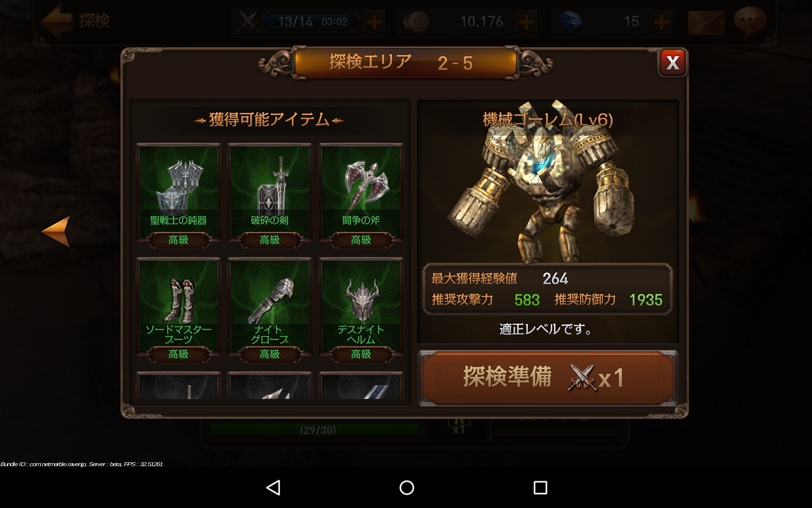The width and height of the screenshot is (812, 508).
Task: Tap the Android recent apps square
Action: click(540, 487)
